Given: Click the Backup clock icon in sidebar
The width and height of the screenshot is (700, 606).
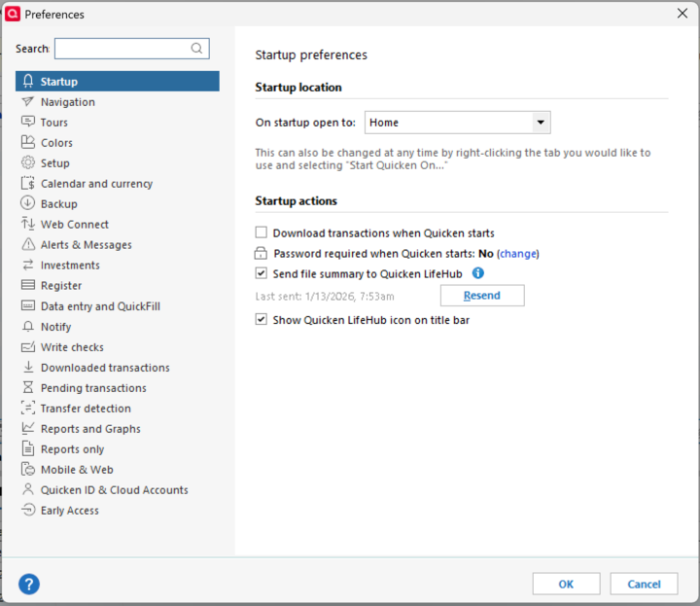Looking at the screenshot, I should [x=28, y=204].
